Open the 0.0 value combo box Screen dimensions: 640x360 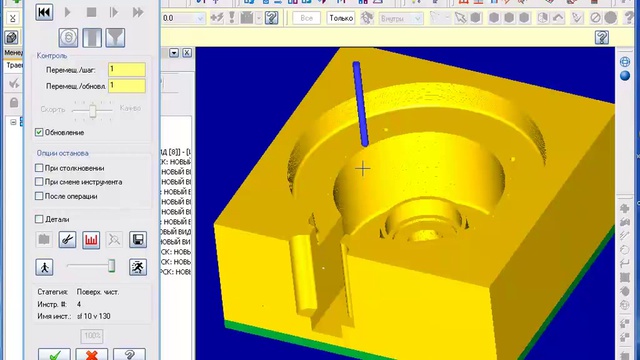(x=183, y=18)
